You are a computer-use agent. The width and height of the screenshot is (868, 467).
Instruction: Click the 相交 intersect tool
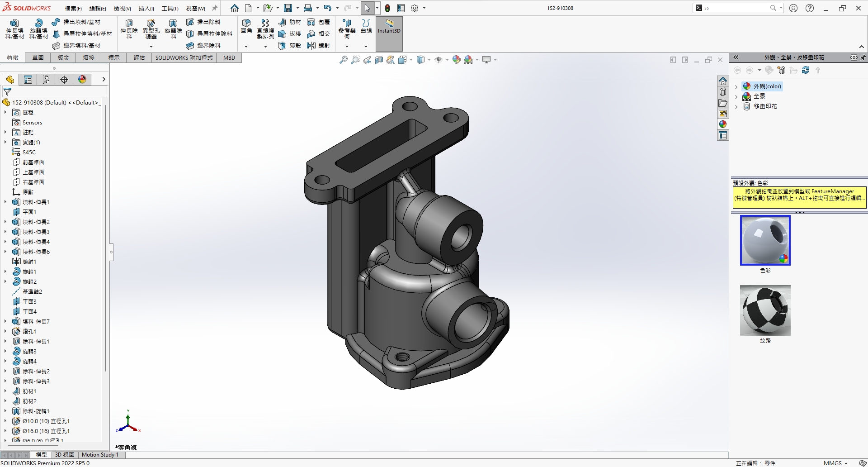pos(318,34)
